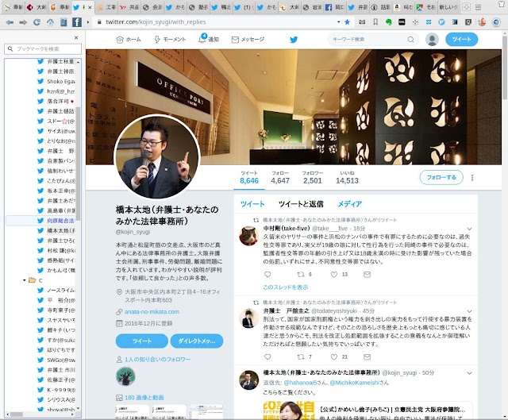Collapse the bookmark folder C
The width and height of the screenshot is (508, 420).
[25, 280]
